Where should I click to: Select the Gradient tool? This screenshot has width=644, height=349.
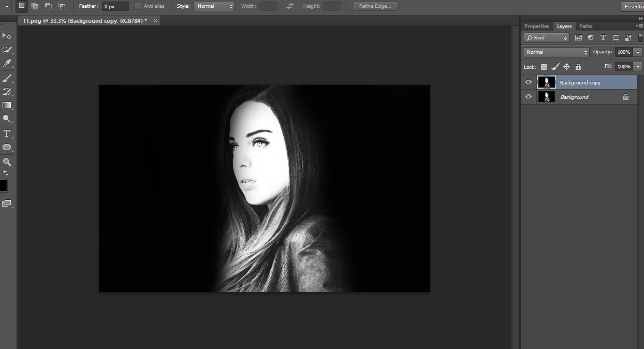(x=7, y=106)
